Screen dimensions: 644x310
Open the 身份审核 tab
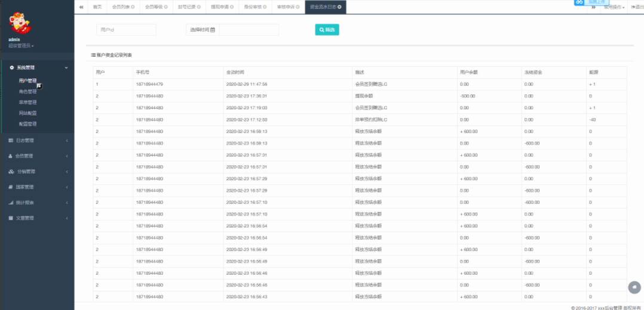point(254,7)
